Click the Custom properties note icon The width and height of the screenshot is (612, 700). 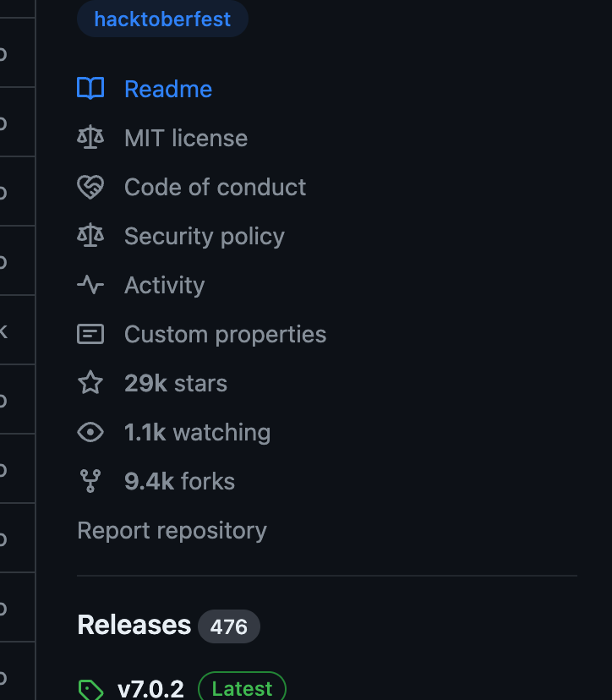(90, 334)
